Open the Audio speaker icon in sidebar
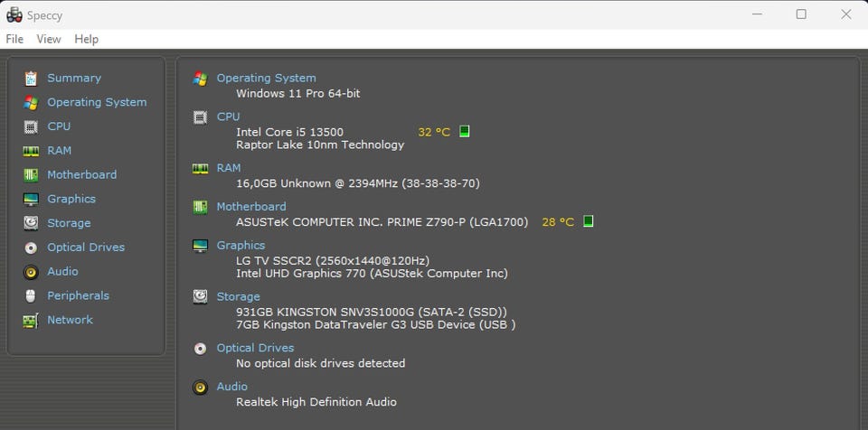Image resolution: width=868 pixels, height=430 pixels. (31, 272)
